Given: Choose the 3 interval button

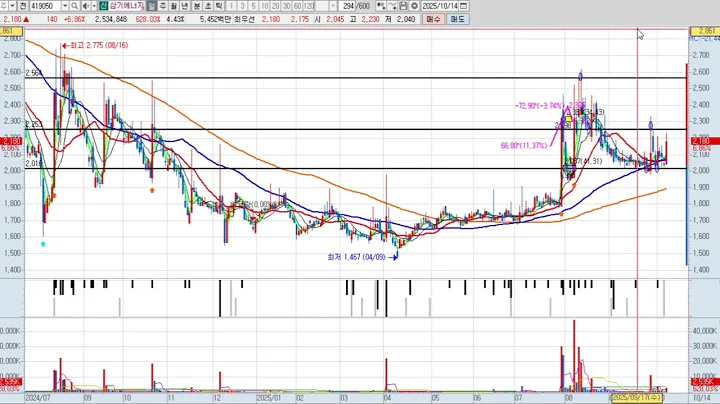Looking at the screenshot, I should pos(242,6).
